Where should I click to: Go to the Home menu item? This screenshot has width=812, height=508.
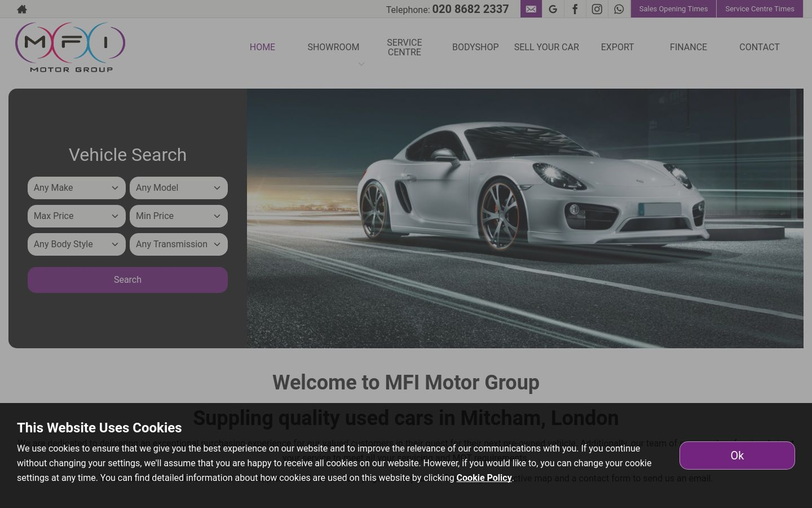point(262,47)
